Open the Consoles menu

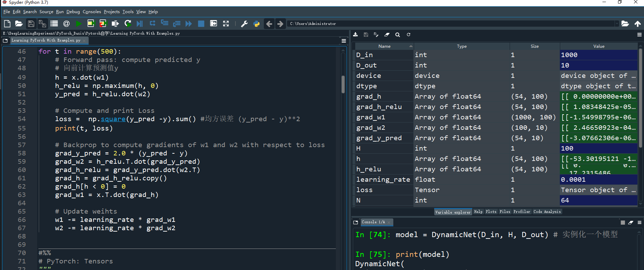(92, 12)
